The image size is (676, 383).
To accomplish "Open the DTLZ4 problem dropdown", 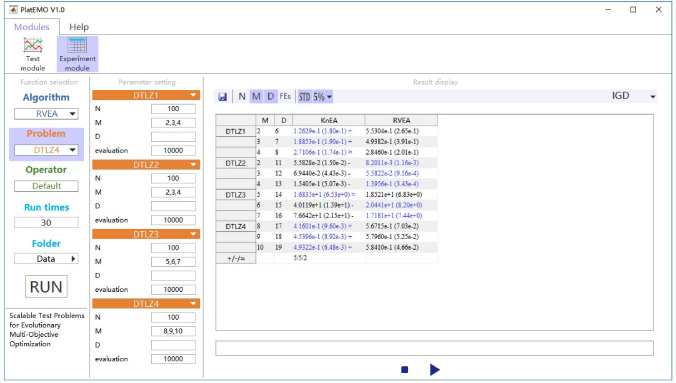I will [x=46, y=150].
